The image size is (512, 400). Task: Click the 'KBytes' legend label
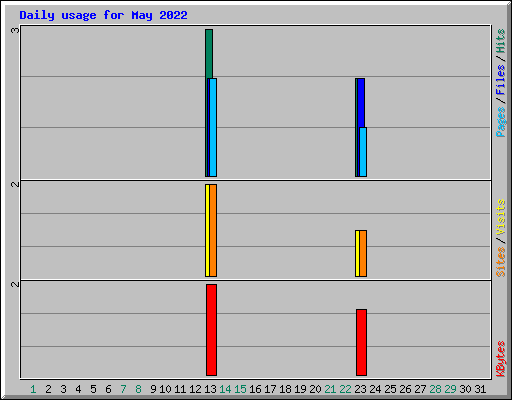(x=501, y=359)
